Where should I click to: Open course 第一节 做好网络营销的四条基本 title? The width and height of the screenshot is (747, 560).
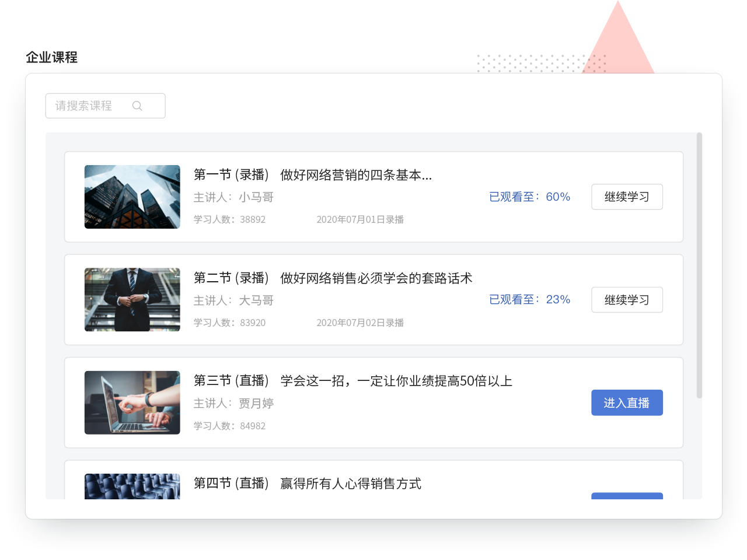tap(313, 174)
